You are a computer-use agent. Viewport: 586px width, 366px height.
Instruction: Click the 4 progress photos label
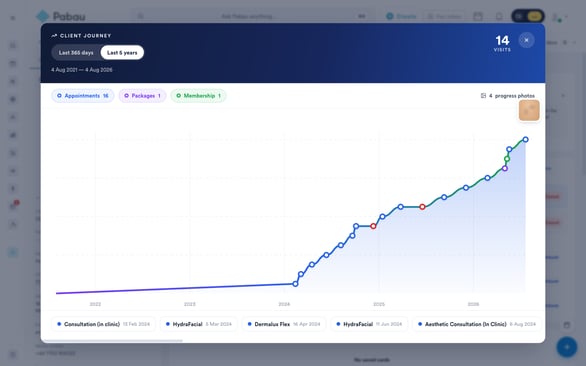tap(512, 96)
